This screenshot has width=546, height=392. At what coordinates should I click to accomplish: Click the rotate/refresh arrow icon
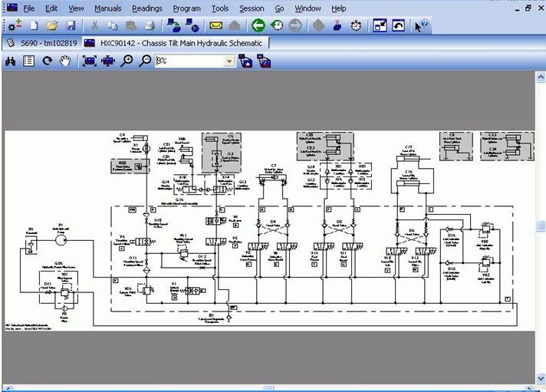48,61
